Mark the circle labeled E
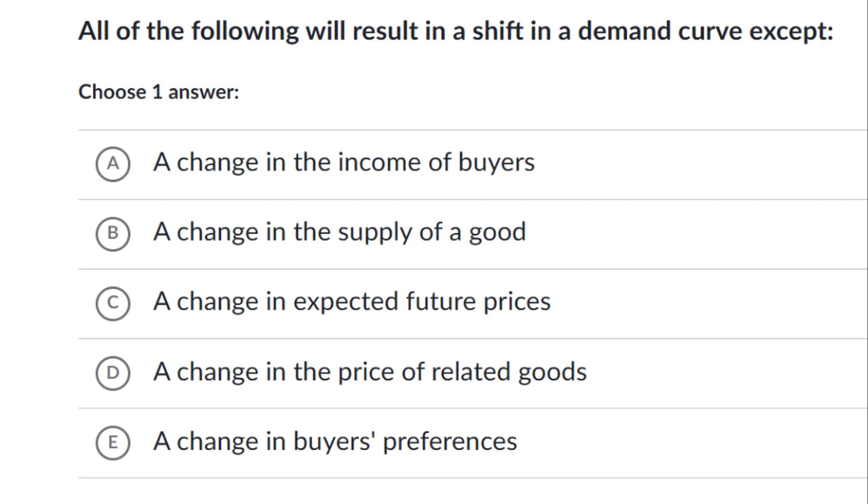 click(x=113, y=443)
